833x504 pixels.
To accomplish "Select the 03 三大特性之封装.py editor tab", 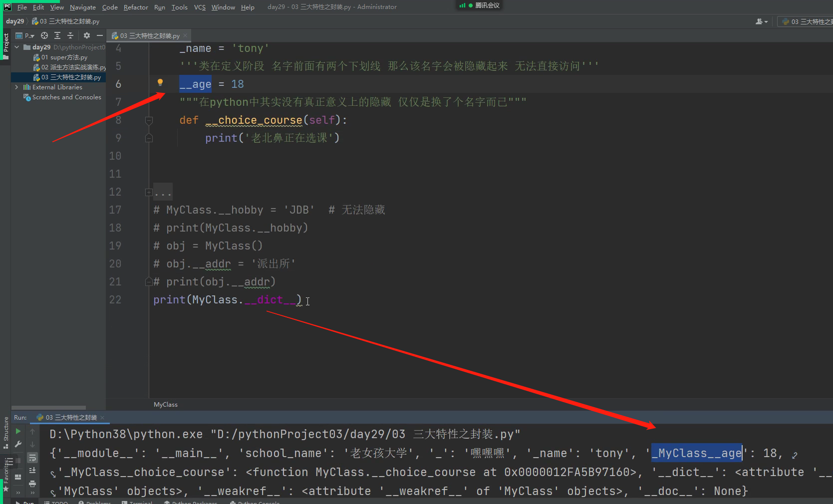I will pos(149,35).
